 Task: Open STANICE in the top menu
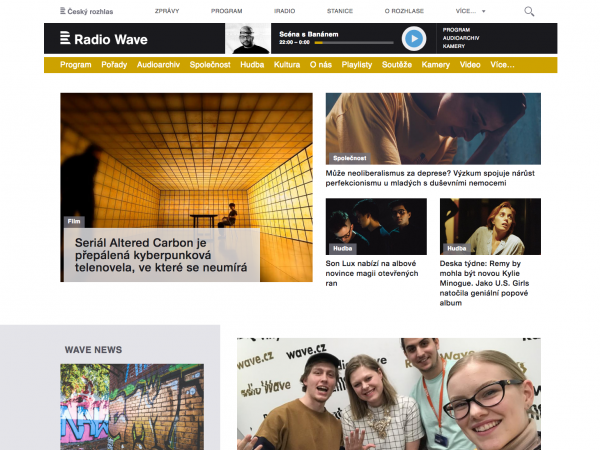pos(340,11)
